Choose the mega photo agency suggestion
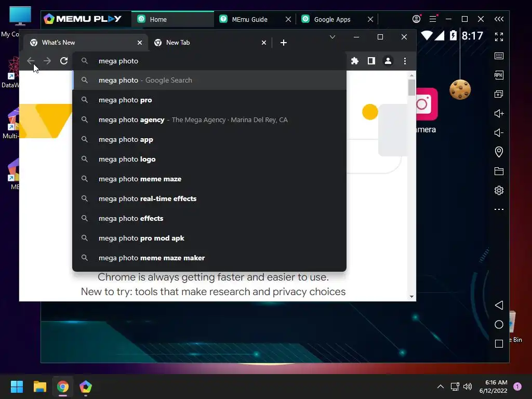 point(209,120)
